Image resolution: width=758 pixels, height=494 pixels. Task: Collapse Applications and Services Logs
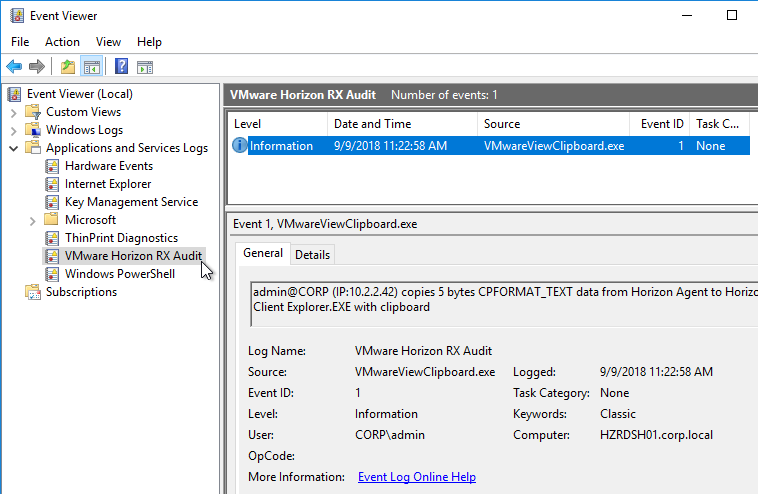tap(14, 148)
